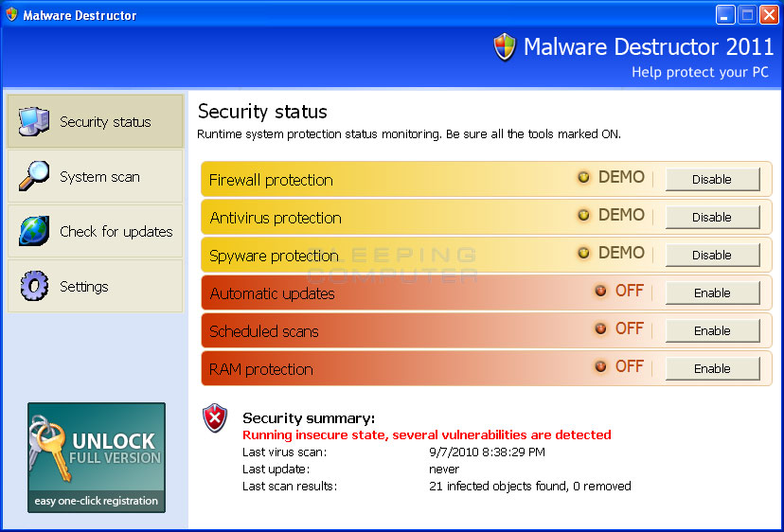Viewport: 784px width, 532px height.
Task: Click the red status dot for Scheduled scans
Action: point(600,328)
